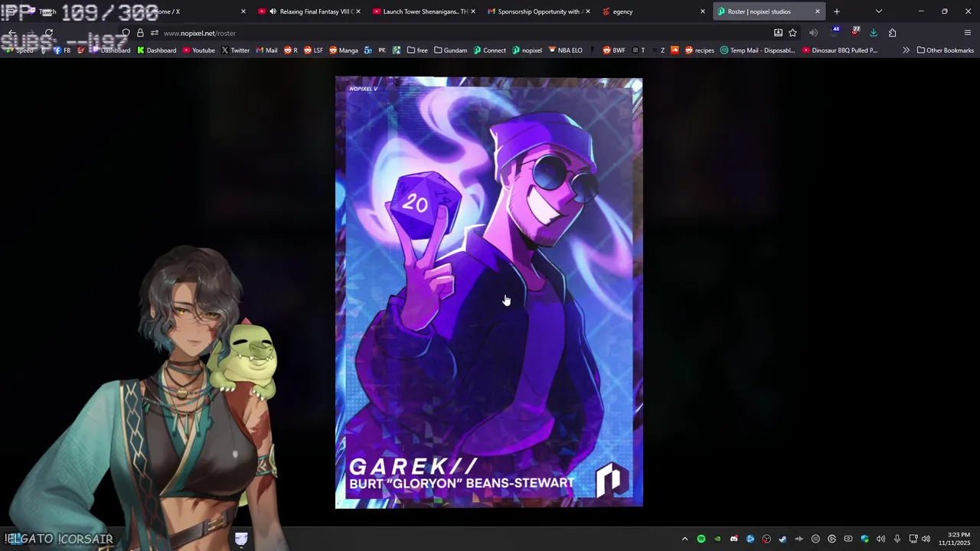Screen dimensions: 980x551
Task: Click the site lock security icon
Action: (x=140, y=33)
